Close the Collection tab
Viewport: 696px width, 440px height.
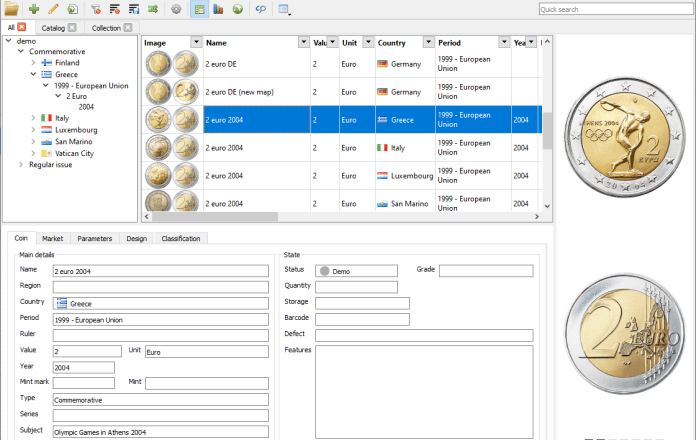(x=128, y=28)
